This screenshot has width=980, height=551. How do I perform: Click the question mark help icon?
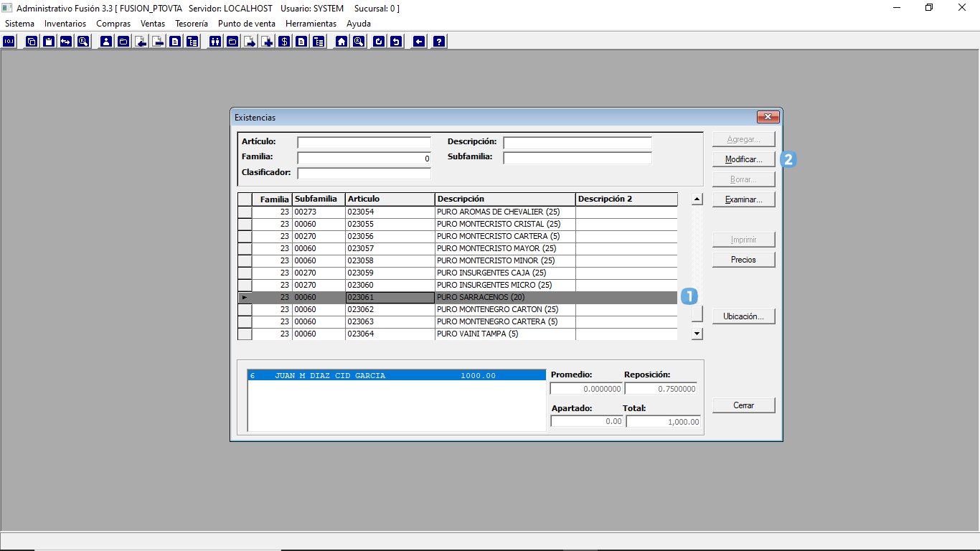click(439, 42)
